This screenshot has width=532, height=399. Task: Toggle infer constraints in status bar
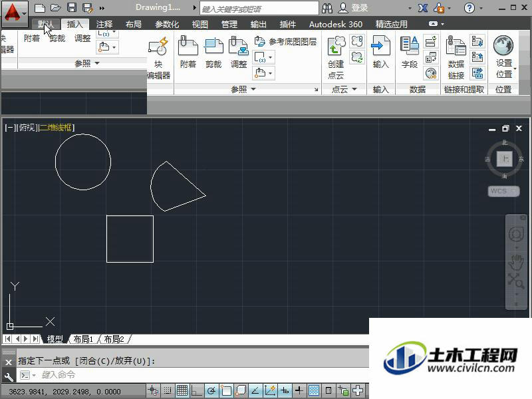(x=154, y=390)
